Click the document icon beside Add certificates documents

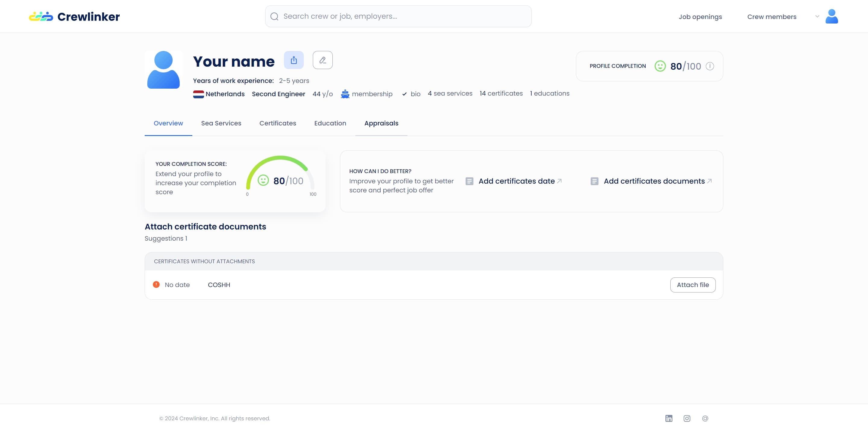pos(594,182)
